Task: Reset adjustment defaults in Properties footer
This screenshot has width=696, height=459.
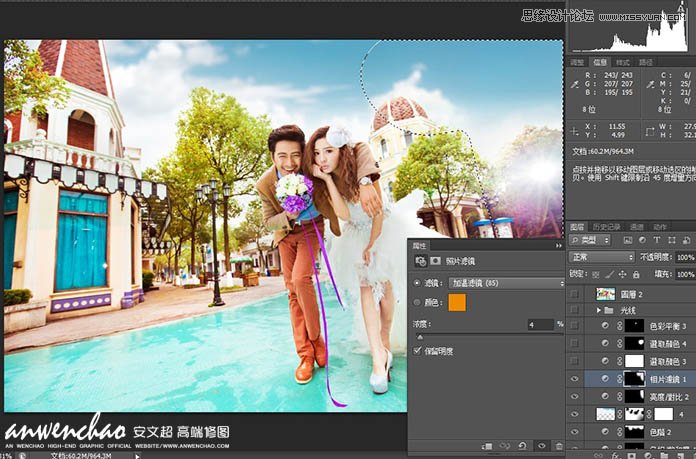Action: (x=522, y=446)
